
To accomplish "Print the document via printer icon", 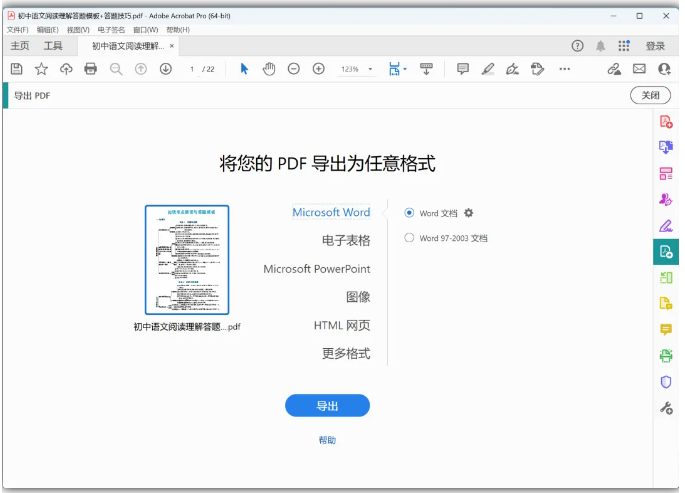I will pyautogui.click(x=90, y=69).
